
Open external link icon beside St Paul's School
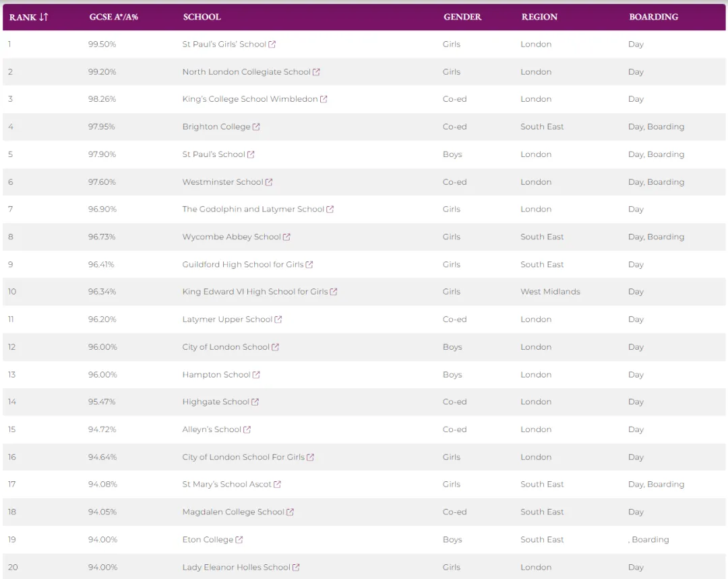click(251, 154)
